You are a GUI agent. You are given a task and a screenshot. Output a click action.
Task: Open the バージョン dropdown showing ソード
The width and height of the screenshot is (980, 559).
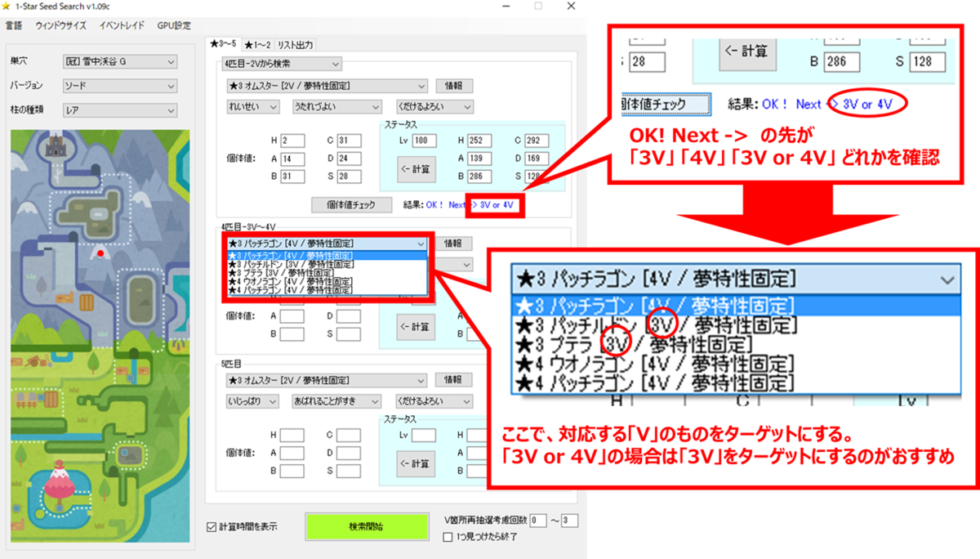(119, 86)
